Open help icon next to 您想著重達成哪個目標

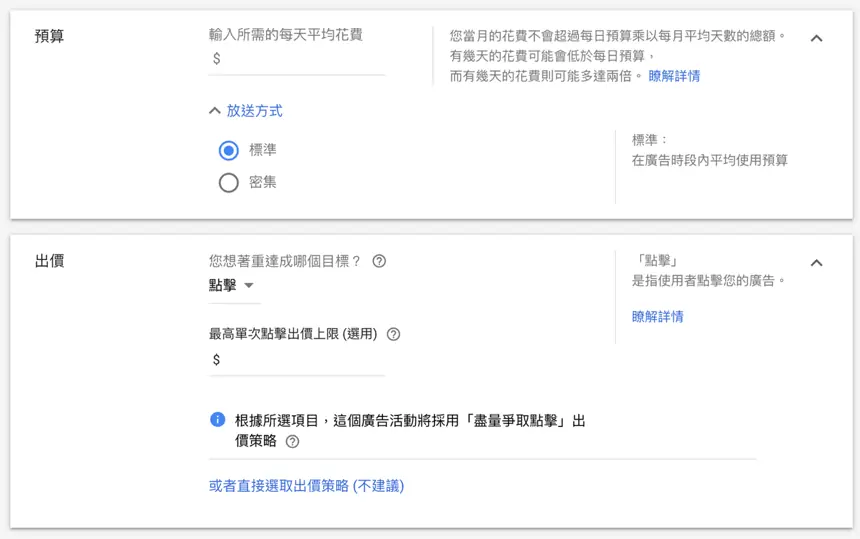pyautogui.click(x=379, y=261)
